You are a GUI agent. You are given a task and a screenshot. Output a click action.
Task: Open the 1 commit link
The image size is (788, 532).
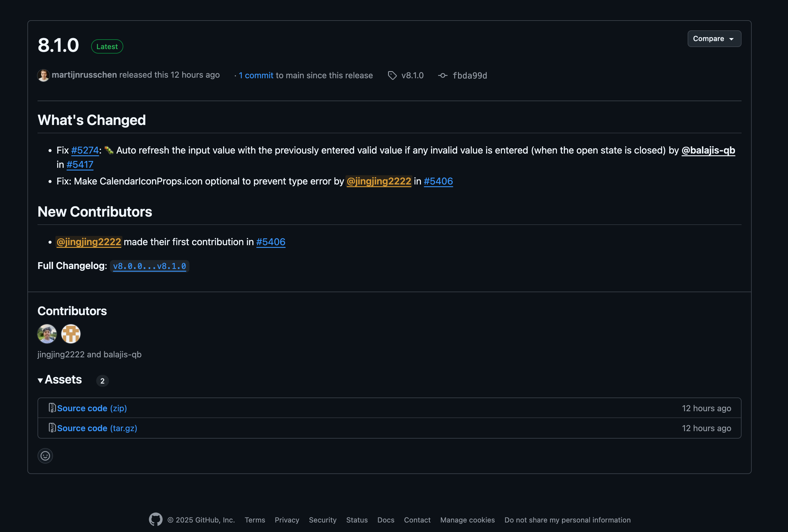pyautogui.click(x=256, y=75)
